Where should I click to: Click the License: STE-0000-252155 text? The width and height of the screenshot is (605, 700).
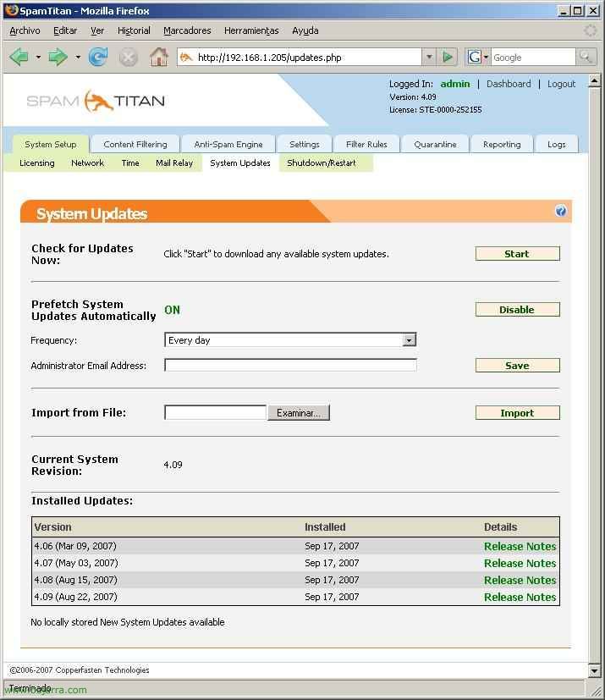pos(436,110)
